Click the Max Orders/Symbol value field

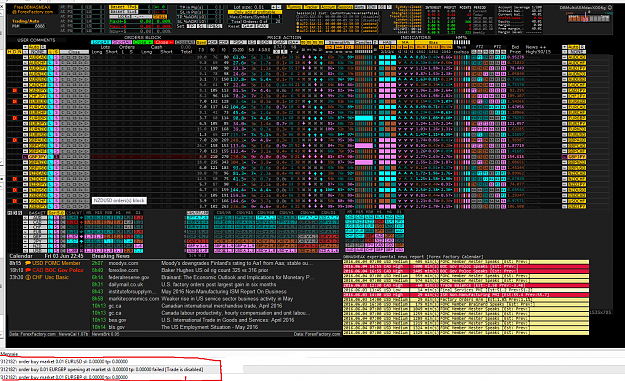[277, 17]
